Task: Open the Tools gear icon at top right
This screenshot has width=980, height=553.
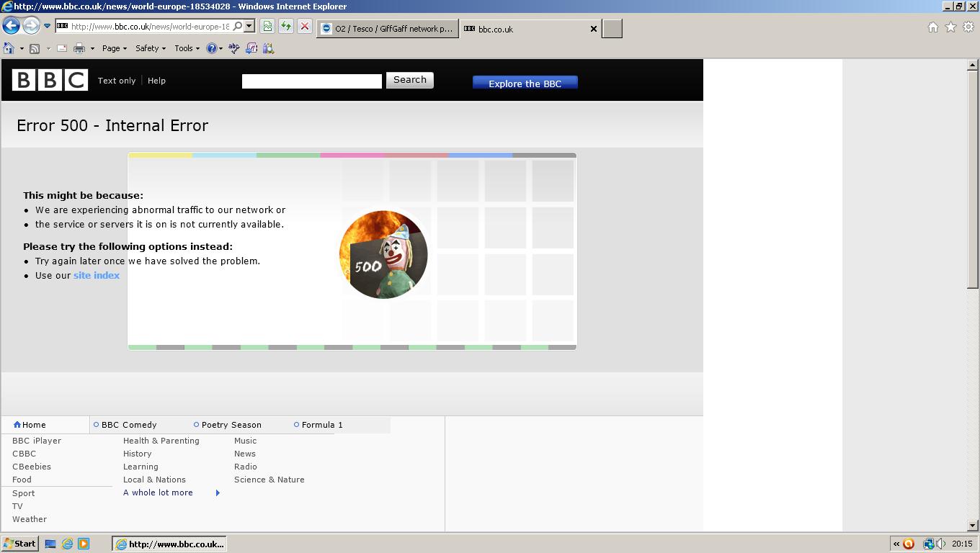Action: click(x=968, y=27)
